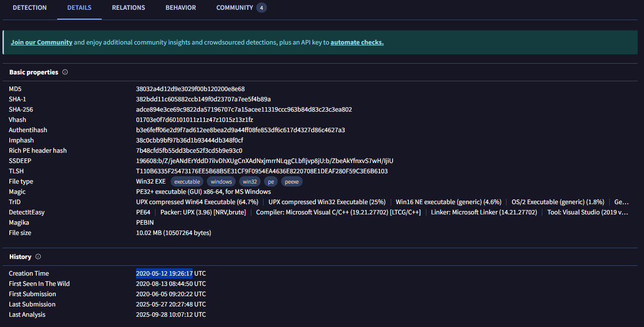The image size is (644, 327).
Task: Click the SSDEEP row label
Action: pos(20,161)
